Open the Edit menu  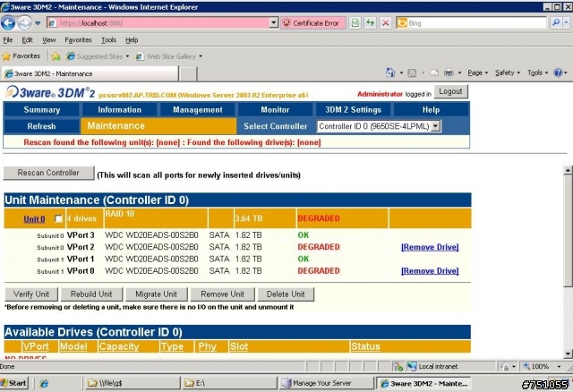(27, 39)
